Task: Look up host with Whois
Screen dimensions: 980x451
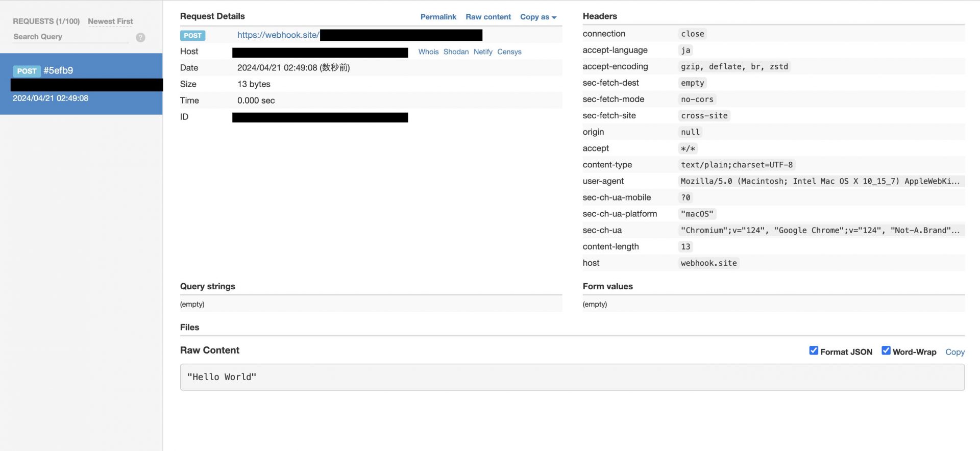Action: coord(428,52)
